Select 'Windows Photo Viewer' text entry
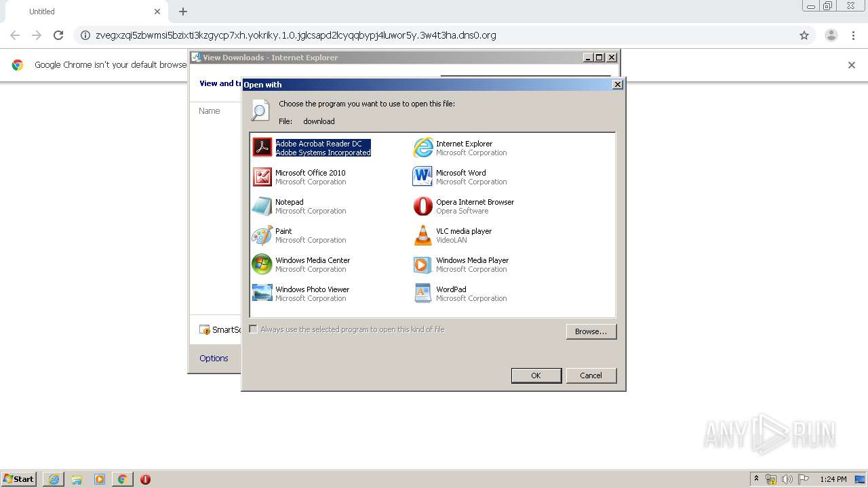The height and width of the screenshot is (488, 868). [312, 289]
